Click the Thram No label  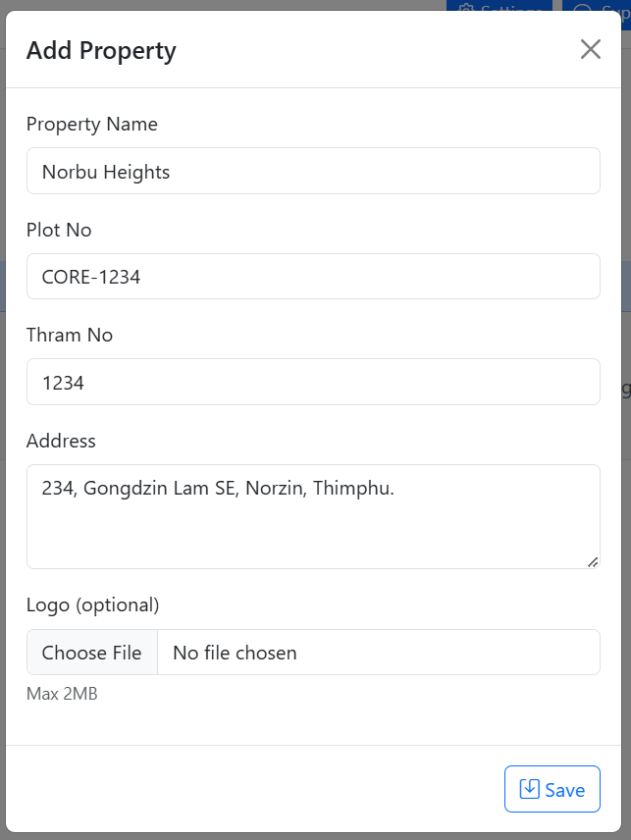point(70,335)
